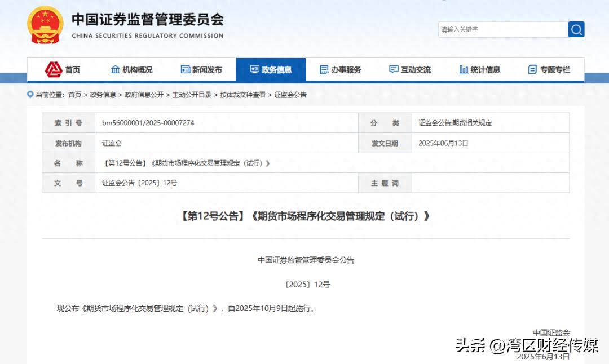609x364 pixels.
Task: Click the location pin icon before 当前位置
Action: [30, 95]
